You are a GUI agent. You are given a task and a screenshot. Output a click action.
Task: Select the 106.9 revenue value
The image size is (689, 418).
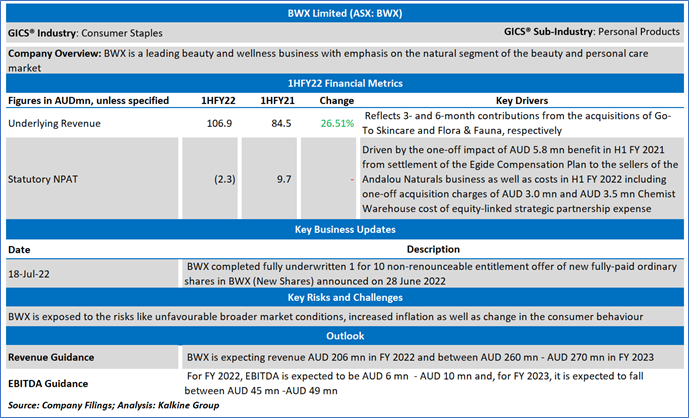pos(219,124)
